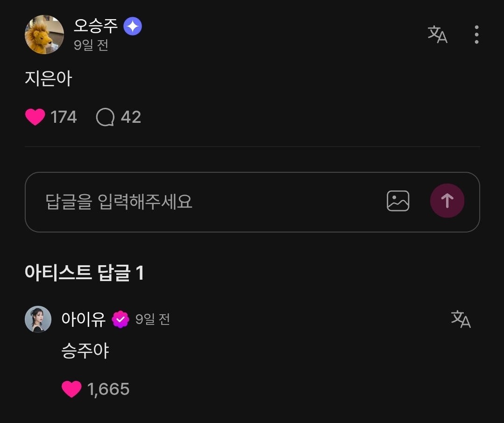This screenshot has width=504, height=423.
Task: Open 아이유's profile picture
Action: (38, 319)
